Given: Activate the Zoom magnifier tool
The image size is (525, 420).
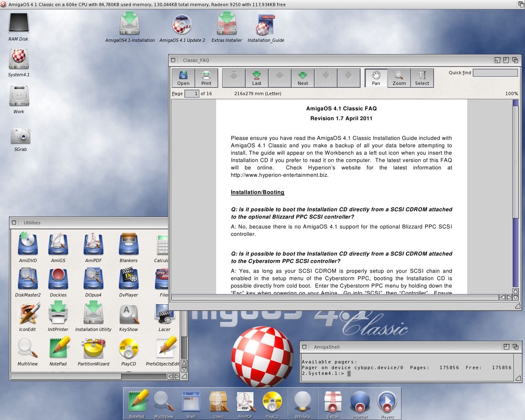Looking at the screenshot, I should click(x=399, y=78).
